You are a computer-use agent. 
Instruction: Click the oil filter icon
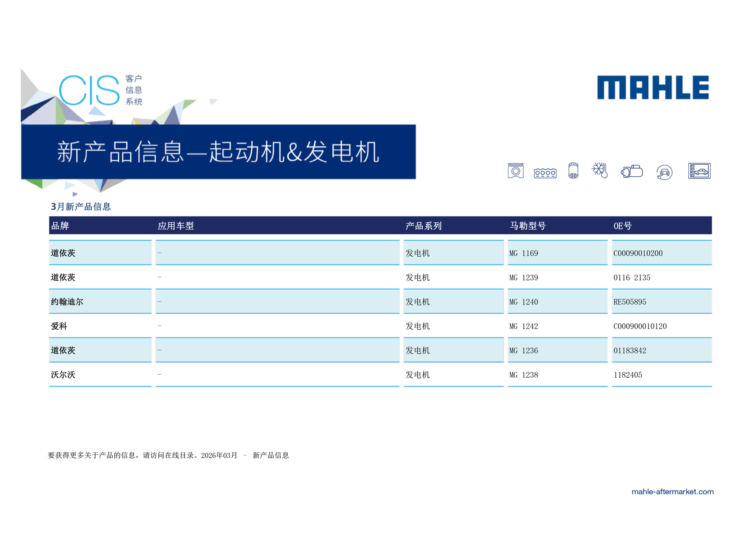click(573, 171)
